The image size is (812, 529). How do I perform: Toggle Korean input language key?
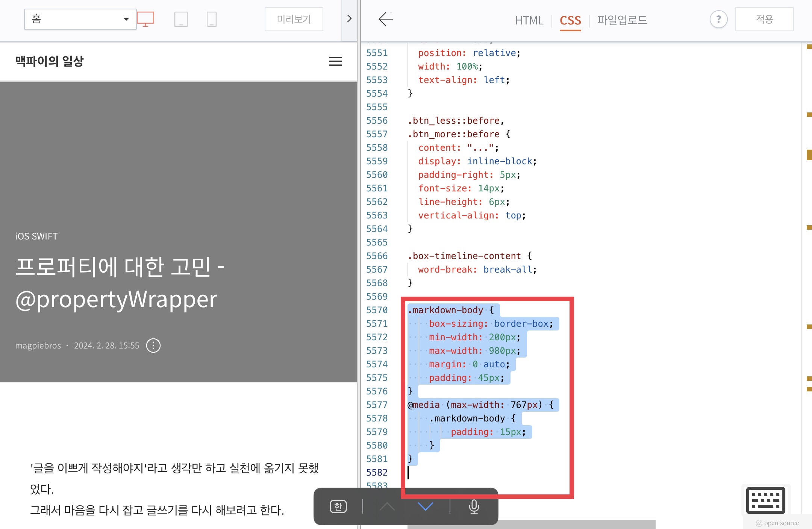[x=338, y=506]
